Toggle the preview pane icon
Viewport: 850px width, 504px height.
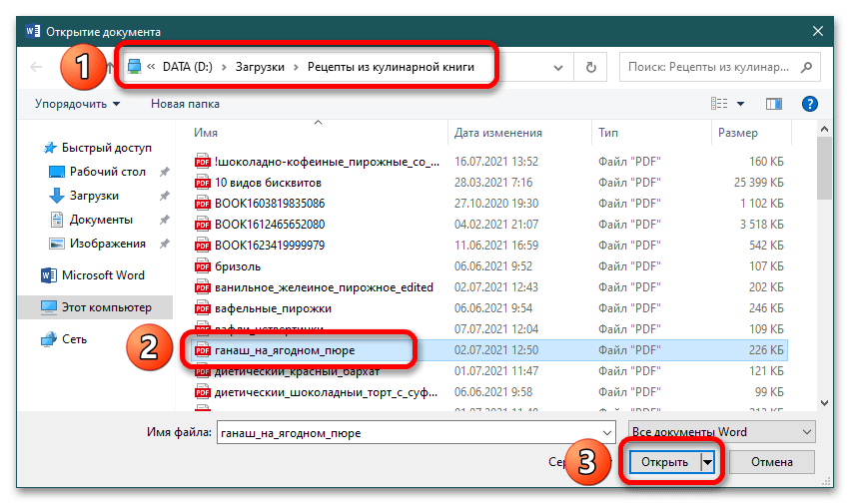[773, 103]
